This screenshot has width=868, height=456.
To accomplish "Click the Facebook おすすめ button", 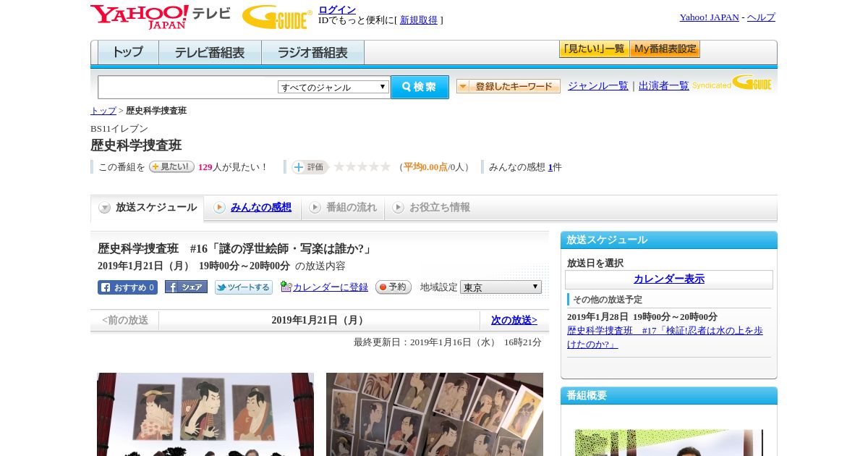I will 127,287.
